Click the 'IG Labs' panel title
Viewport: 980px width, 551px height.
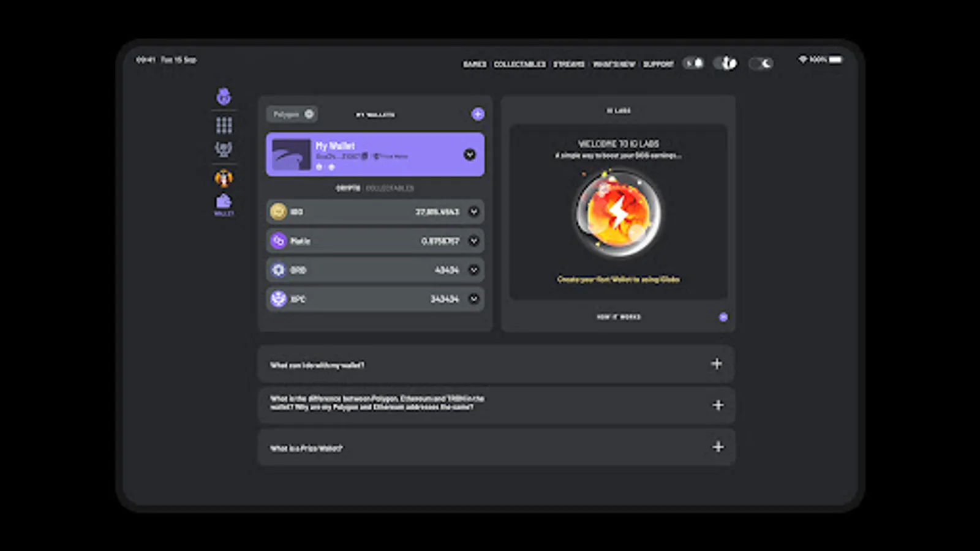click(619, 111)
